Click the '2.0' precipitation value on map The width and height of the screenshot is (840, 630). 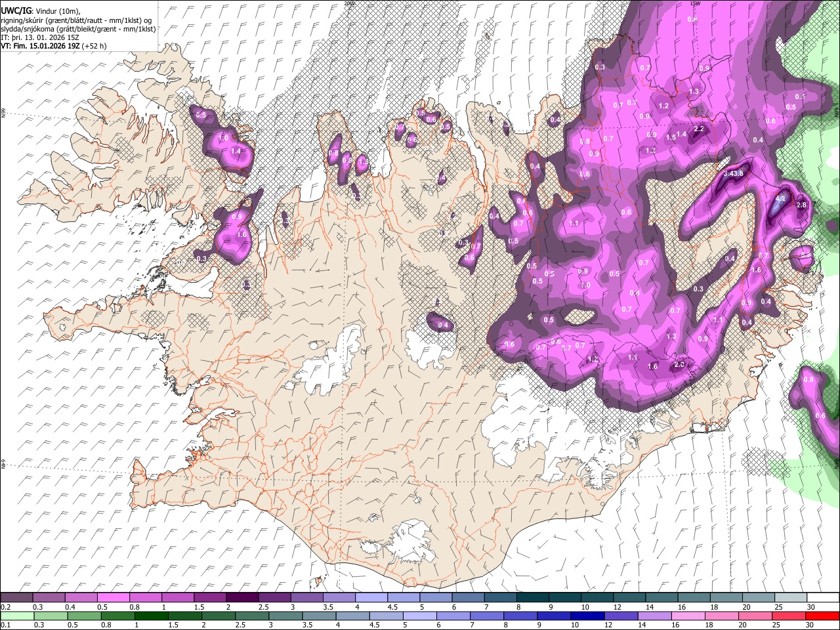680,365
